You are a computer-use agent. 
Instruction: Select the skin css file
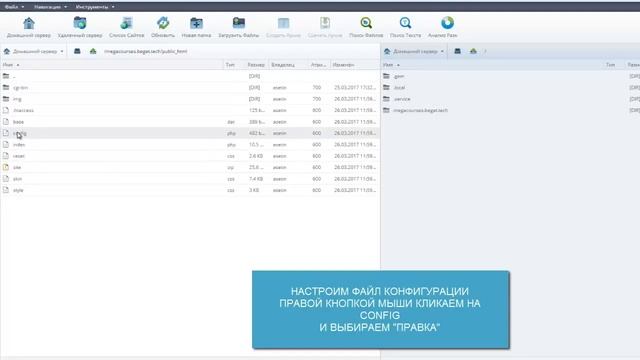[190, 179]
